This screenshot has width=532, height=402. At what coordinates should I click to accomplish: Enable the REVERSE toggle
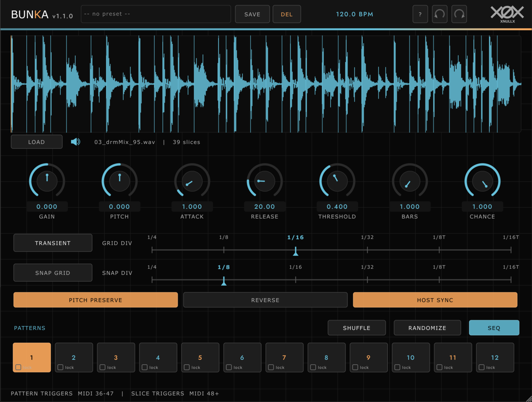tap(265, 300)
